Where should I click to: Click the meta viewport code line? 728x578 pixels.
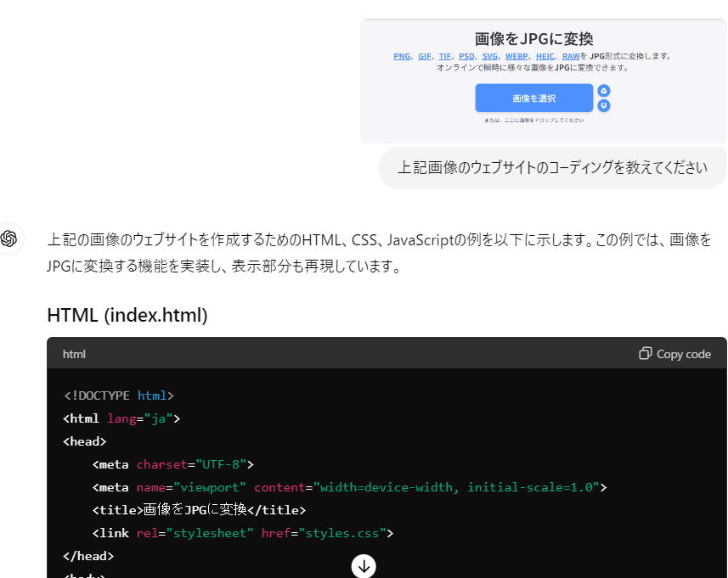[x=350, y=487]
